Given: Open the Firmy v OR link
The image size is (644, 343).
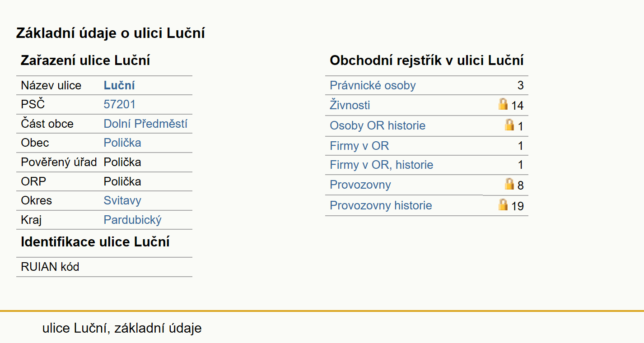Looking at the screenshot, I should (x=359, y=146).
